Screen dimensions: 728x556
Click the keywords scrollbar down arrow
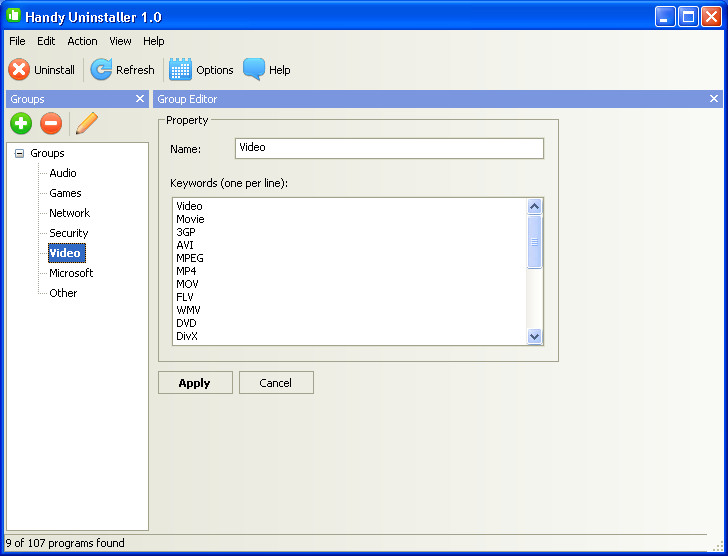click(534, 336)
